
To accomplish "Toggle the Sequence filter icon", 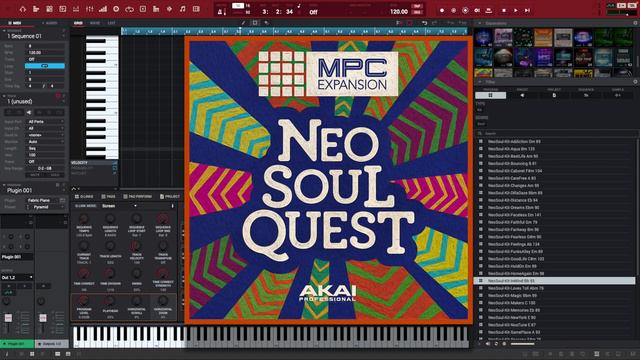I will pos(586,95).
